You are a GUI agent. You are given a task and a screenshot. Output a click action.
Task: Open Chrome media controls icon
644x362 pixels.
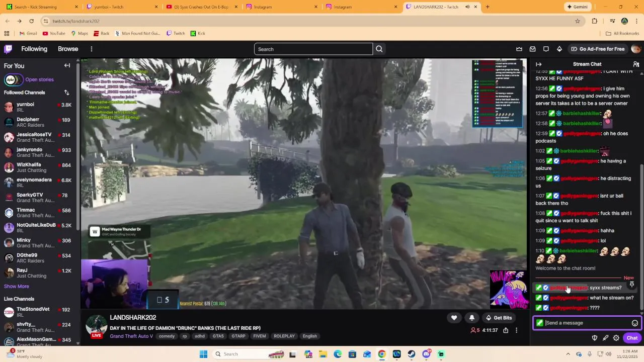tap(612, 21)
